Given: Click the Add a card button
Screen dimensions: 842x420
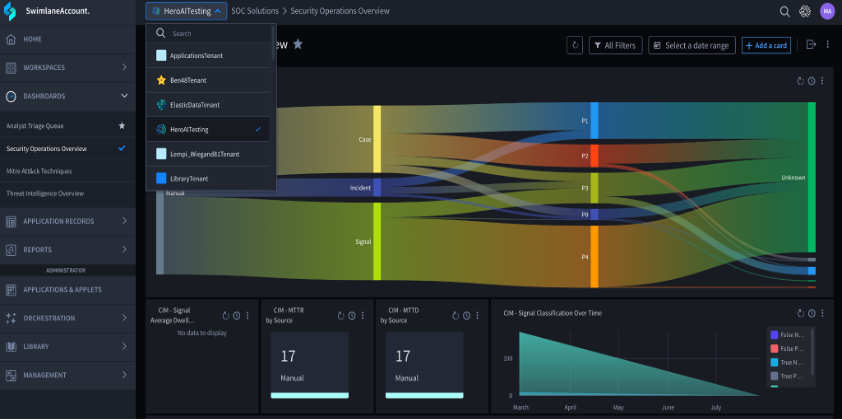Looking at the screenshot, I should click(x=766, y=46).
